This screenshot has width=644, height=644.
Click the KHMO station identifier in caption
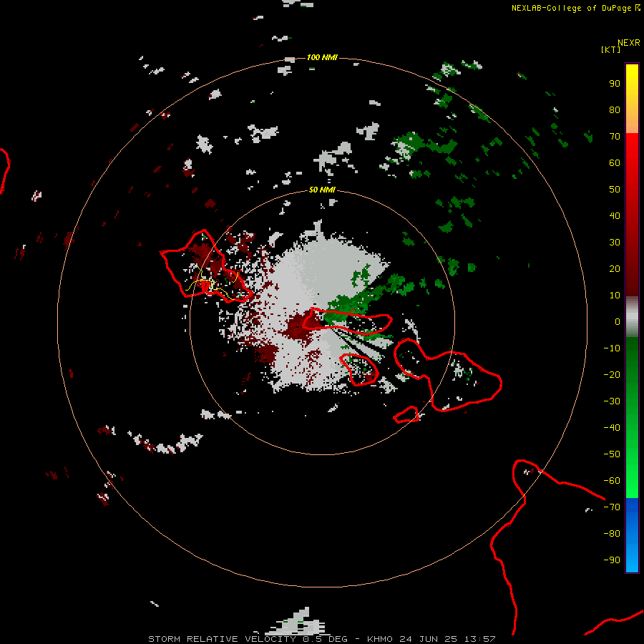[381, 639]
